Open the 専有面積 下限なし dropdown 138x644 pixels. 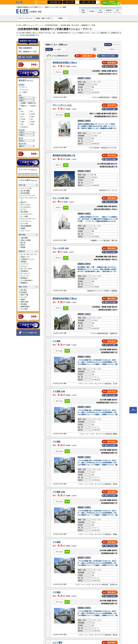(27, 132)
